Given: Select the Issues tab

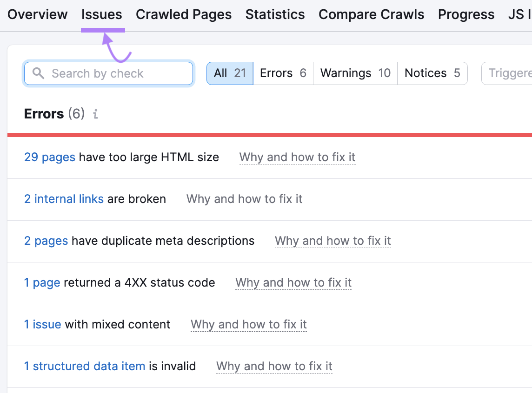Looking at the screenshot, I should pos(102,14).
